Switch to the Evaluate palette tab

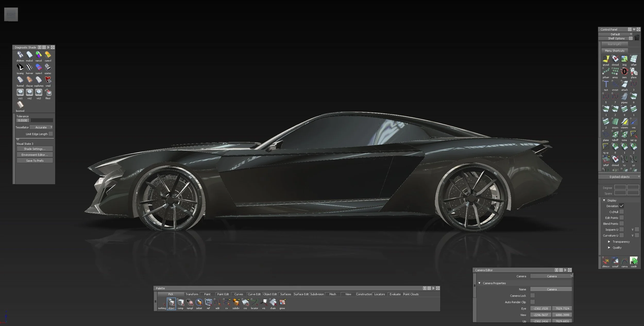[x=395, y=294]
